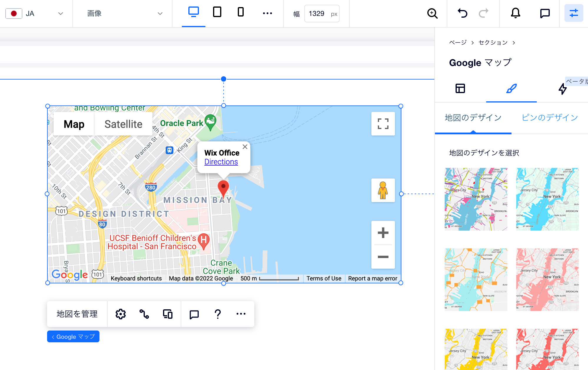
Task: Open design brush tab icon
Action: click(x=511, y=88)
